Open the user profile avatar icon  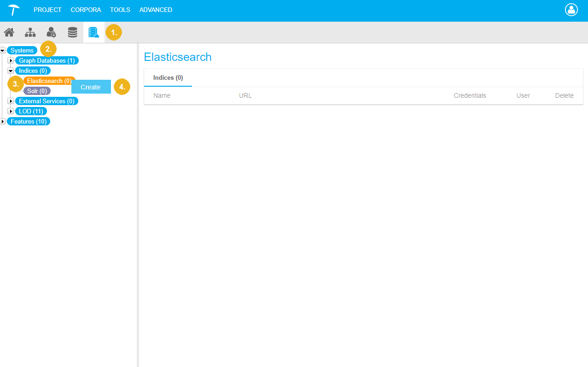(571, 10)
